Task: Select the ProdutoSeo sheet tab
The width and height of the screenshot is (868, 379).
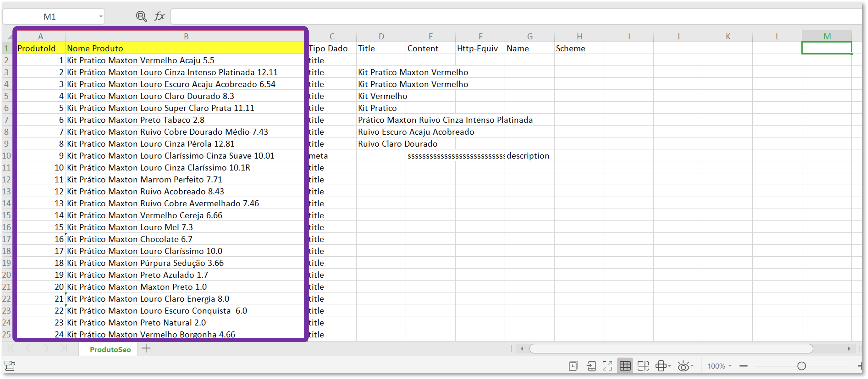Action: 110,349
